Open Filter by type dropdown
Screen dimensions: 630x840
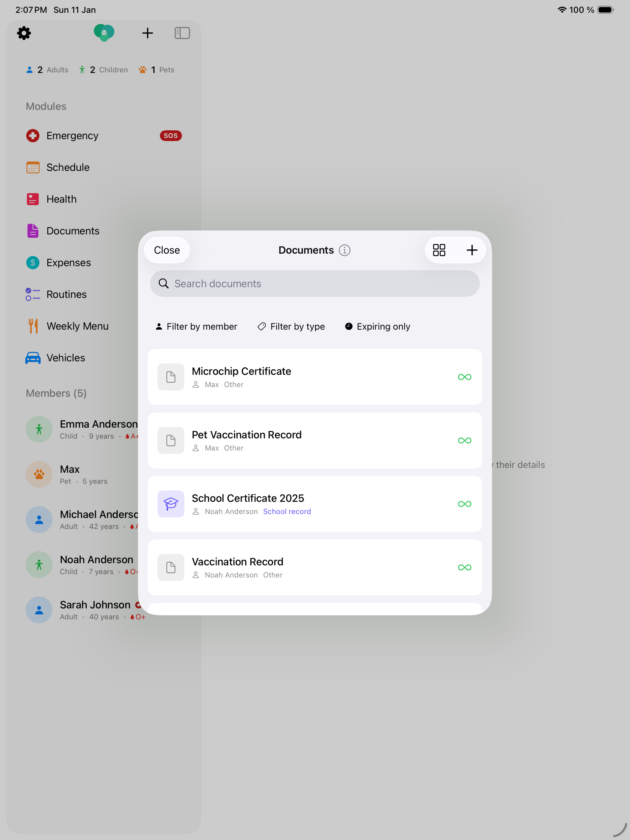(x=291, y=327)
